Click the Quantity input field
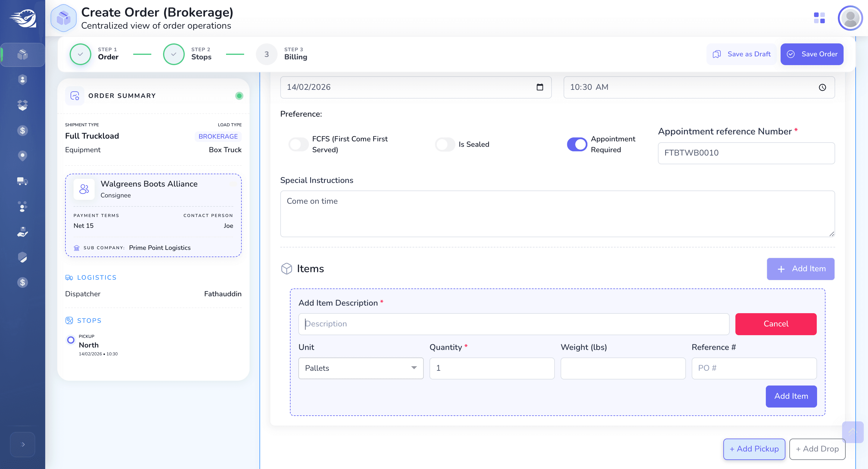Image resolution: width=868 pixels, height=469 pixels. (492, 368)
